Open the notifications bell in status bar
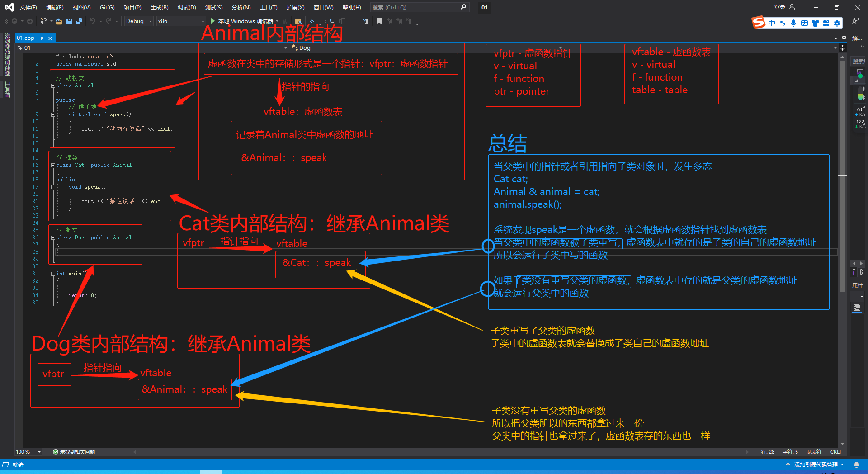This screenshot has width=868, height=474. (x=856, y=465)
